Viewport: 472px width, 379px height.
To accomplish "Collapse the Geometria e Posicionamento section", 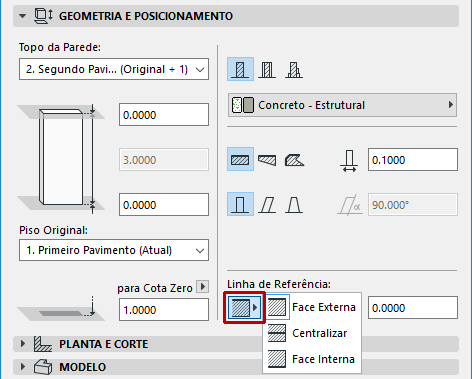I will [x=22, y=16].
